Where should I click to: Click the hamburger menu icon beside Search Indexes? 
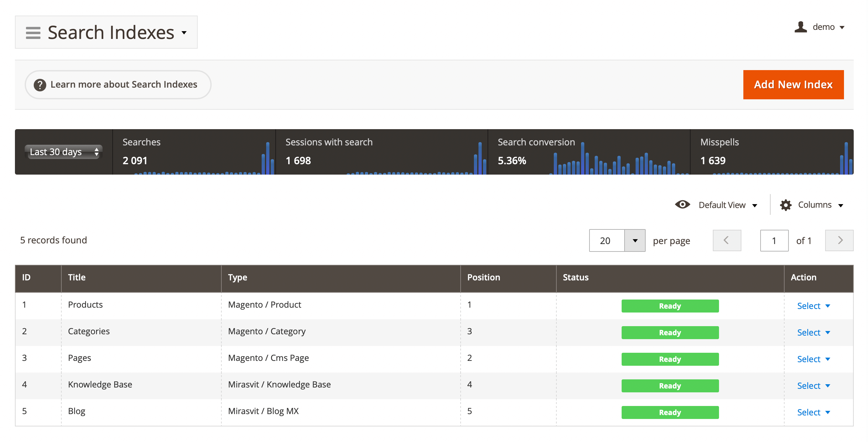tap(33, 33)
